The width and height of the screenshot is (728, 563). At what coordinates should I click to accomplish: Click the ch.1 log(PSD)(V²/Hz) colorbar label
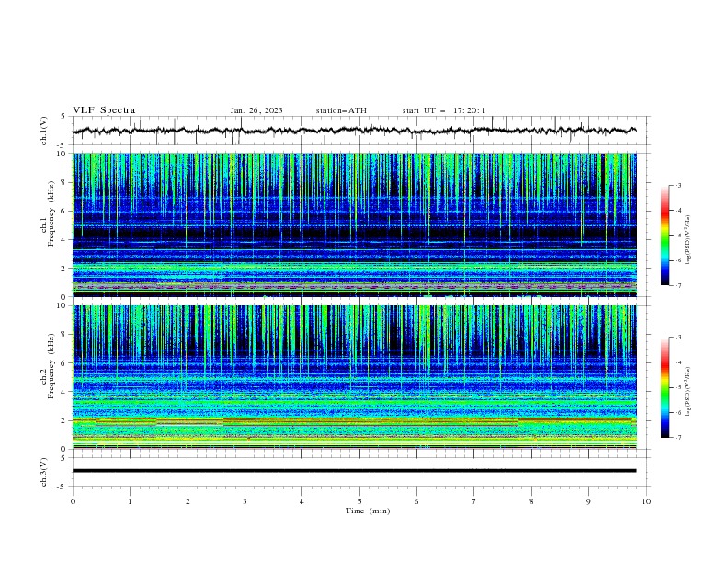click(x=688, y=240)
